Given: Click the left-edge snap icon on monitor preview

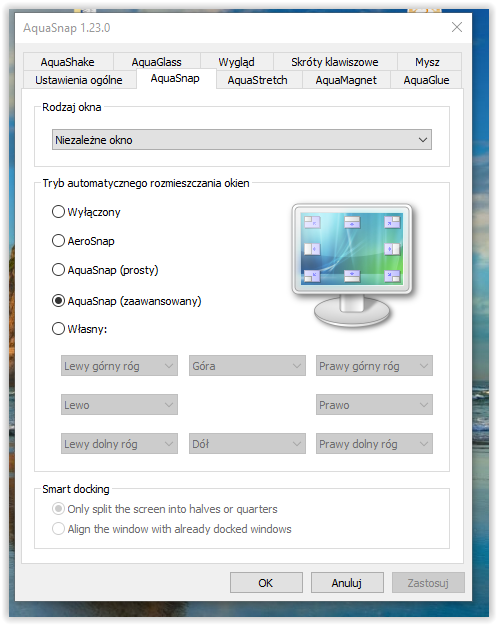Looking at the screenshot, I should (312, 249).
